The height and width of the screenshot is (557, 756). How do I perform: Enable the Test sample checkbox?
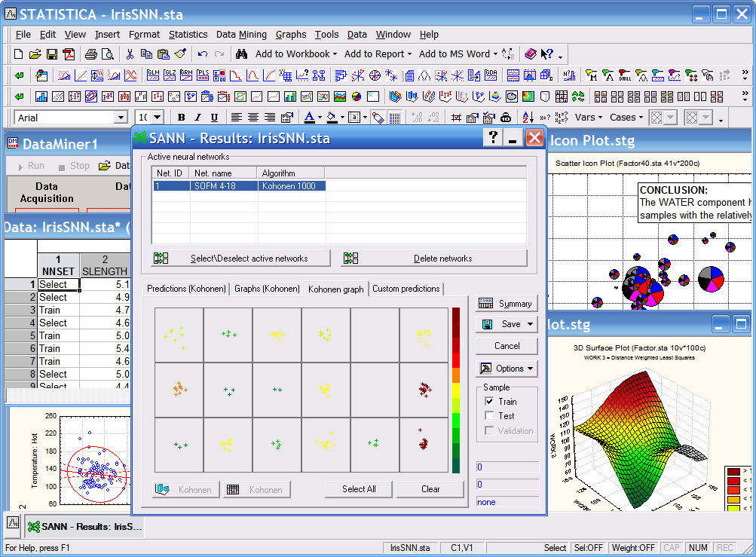point(489,416)
